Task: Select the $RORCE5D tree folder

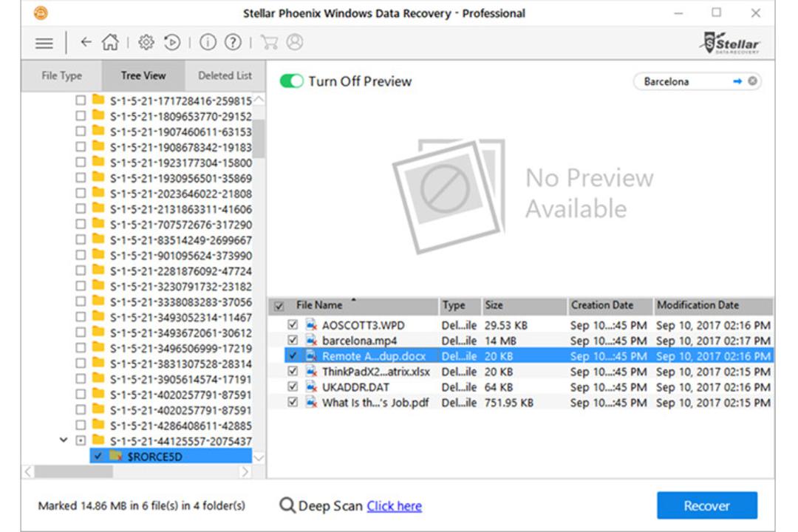Action: pos(154,457)
